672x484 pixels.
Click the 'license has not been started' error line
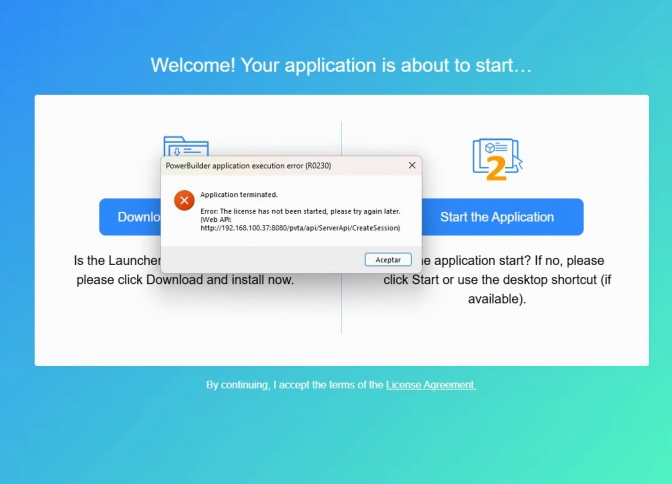tap(300, 211)
